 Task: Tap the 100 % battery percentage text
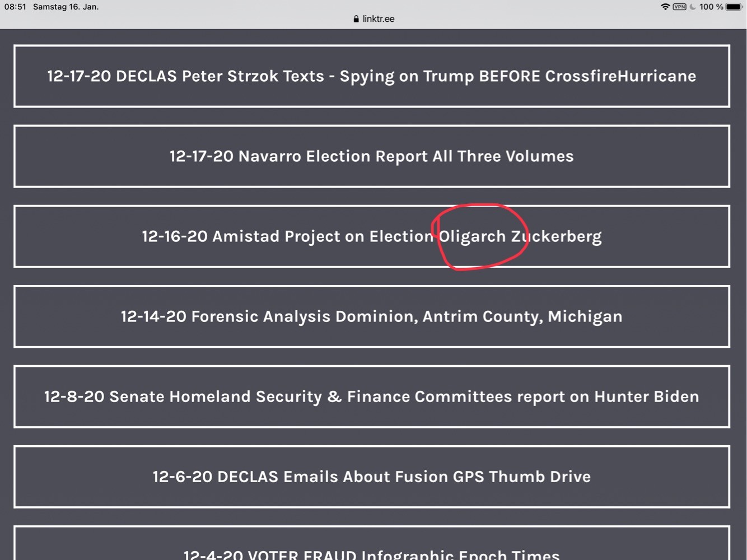point(711,7)
